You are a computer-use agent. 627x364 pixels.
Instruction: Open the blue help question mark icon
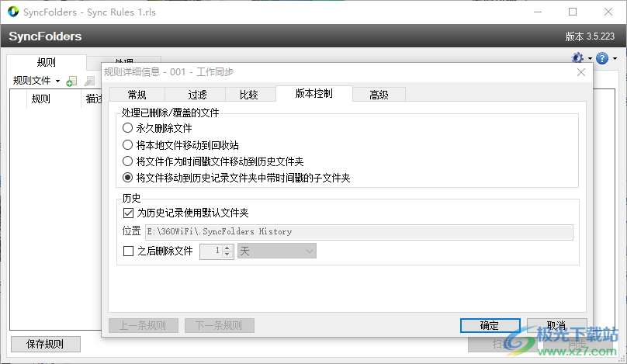[x=602, y=58]
